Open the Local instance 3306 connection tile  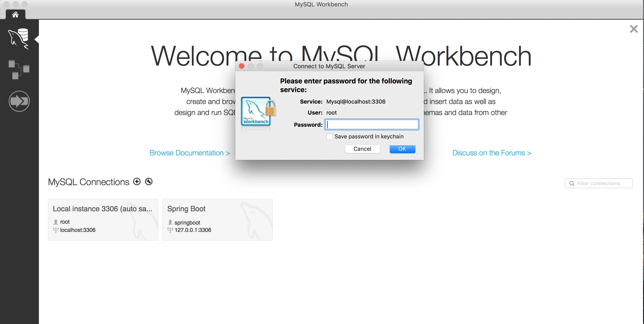(x=103, y=220)
